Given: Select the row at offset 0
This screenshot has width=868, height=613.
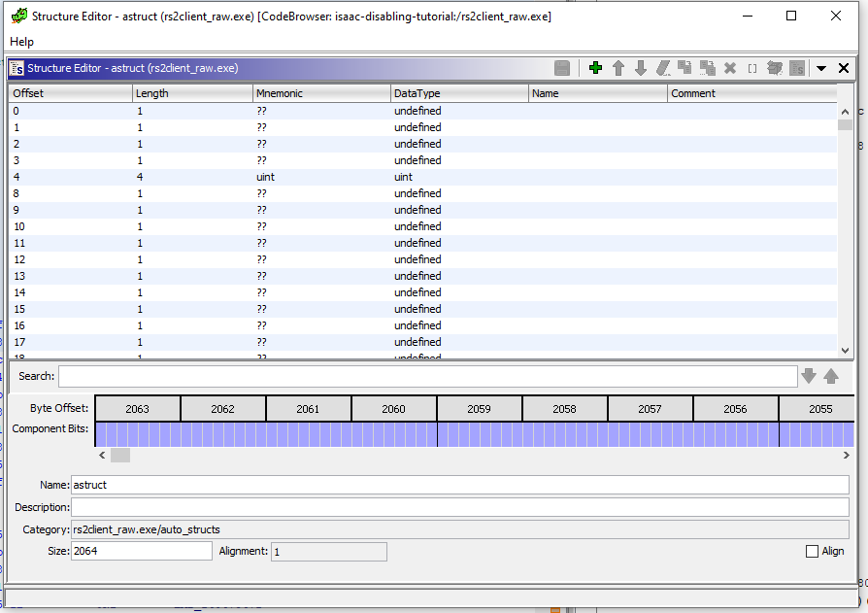Looking at the screenshot, I should point(423,112).
